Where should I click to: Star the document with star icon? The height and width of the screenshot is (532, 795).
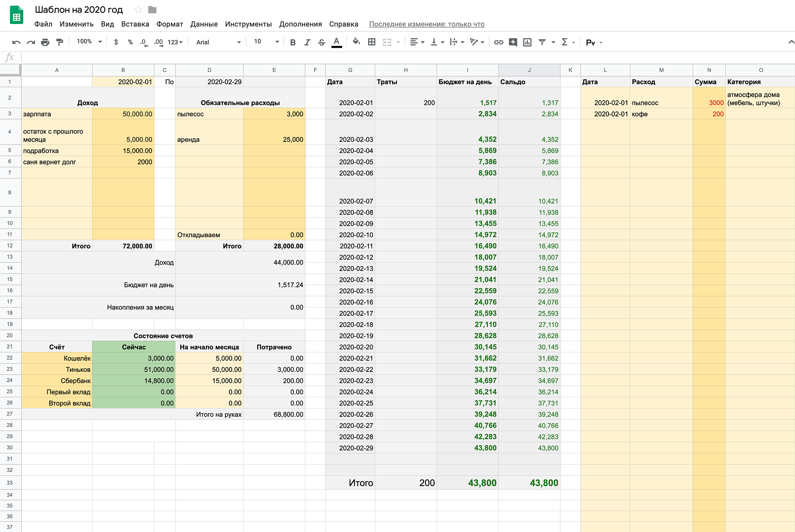click(x=138, y=10)
